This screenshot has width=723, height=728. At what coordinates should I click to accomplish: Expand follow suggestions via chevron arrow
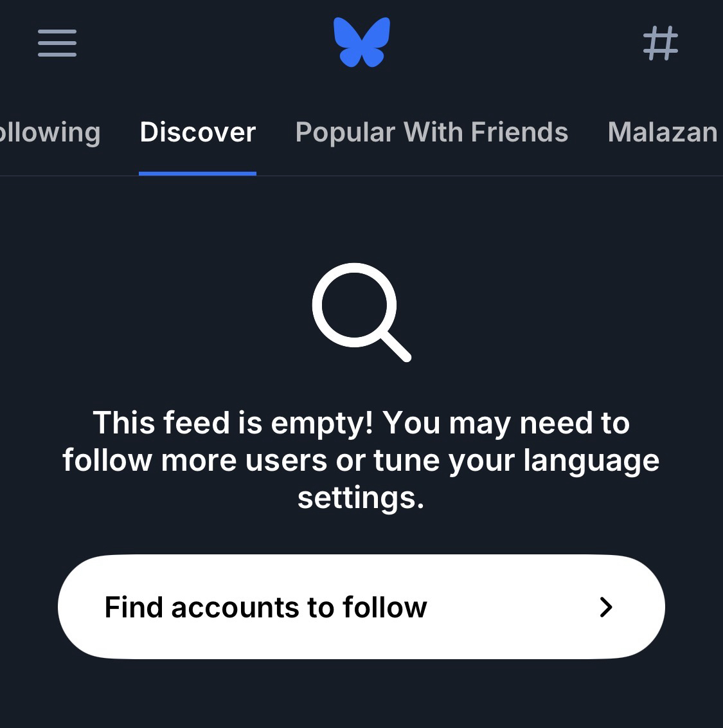(x=606, y=607)
